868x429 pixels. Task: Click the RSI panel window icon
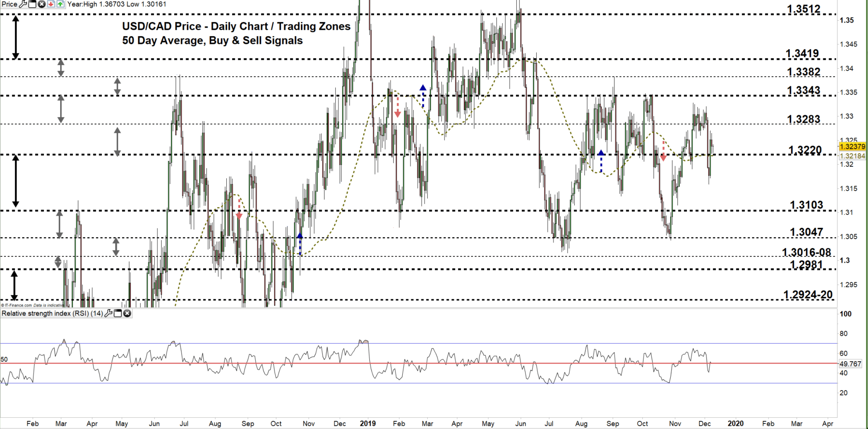(x=118, y=313)
